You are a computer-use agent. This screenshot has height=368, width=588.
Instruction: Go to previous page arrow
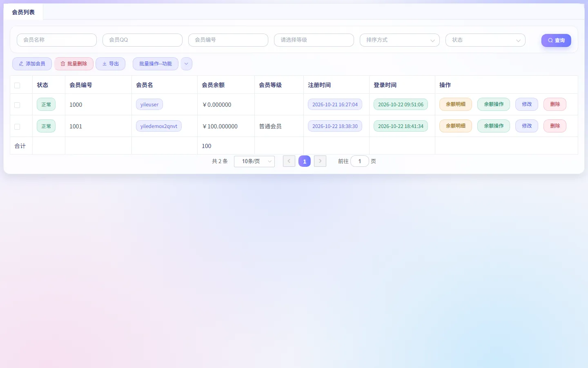[289, 161]
